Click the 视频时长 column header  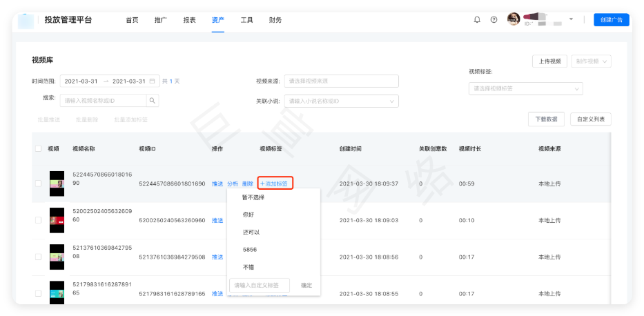coord(470,149)
